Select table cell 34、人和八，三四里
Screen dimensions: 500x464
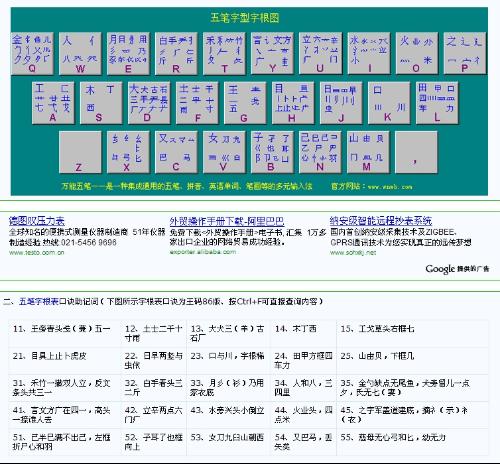[x=304, y=388]
